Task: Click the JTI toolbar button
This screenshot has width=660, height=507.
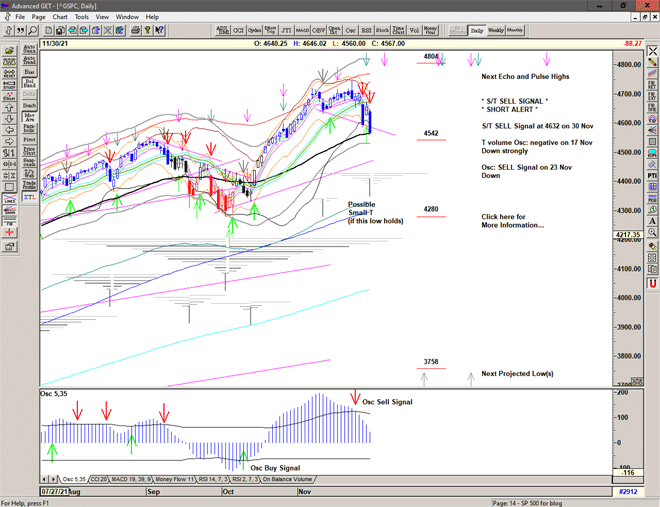Action: point(286,31)
